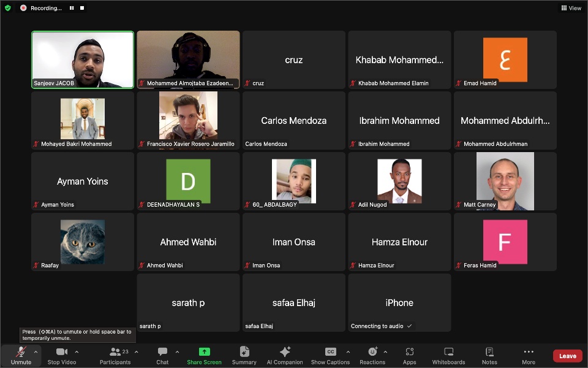588x368 pixels.
Task: Open audio options arrow beside Unmute
Action: pyautogui.click(x=36, y=352)
